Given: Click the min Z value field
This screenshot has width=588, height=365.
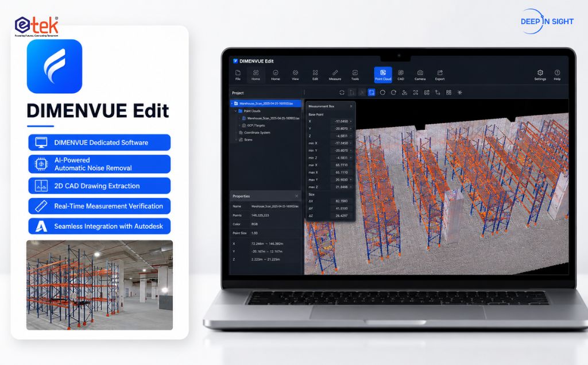Looking at the screenshot, I should pyautogui.click(x=342, y=157).
